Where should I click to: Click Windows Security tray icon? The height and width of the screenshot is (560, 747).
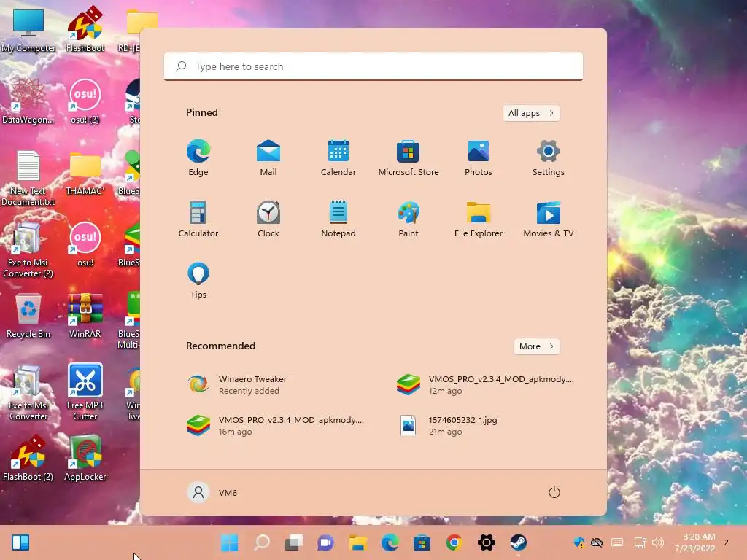(x=578, y=542)
